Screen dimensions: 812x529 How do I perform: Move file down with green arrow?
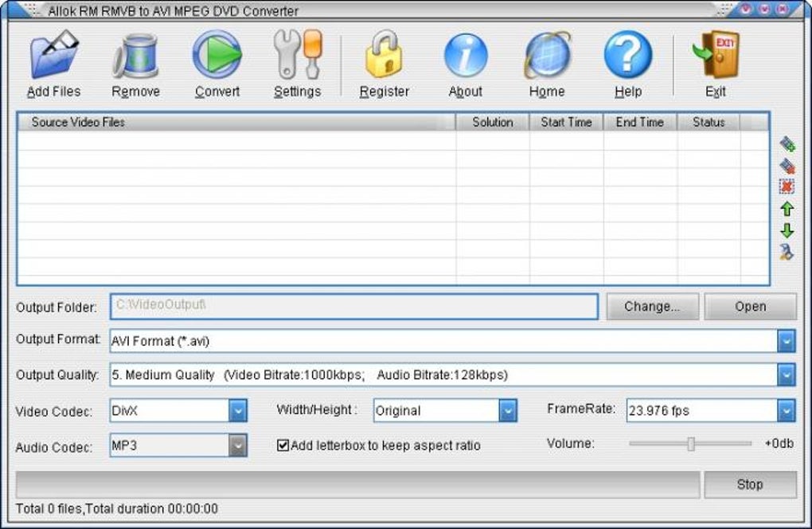[x=787, y=230]
